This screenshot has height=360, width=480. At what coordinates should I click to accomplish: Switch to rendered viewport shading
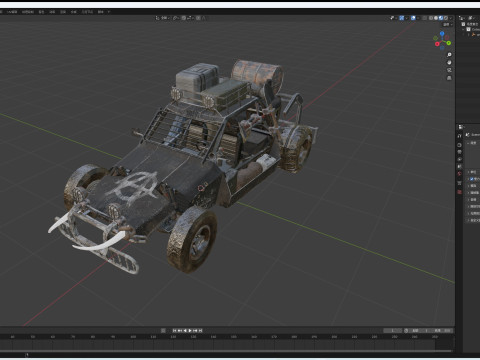click(x=446, y=18)
